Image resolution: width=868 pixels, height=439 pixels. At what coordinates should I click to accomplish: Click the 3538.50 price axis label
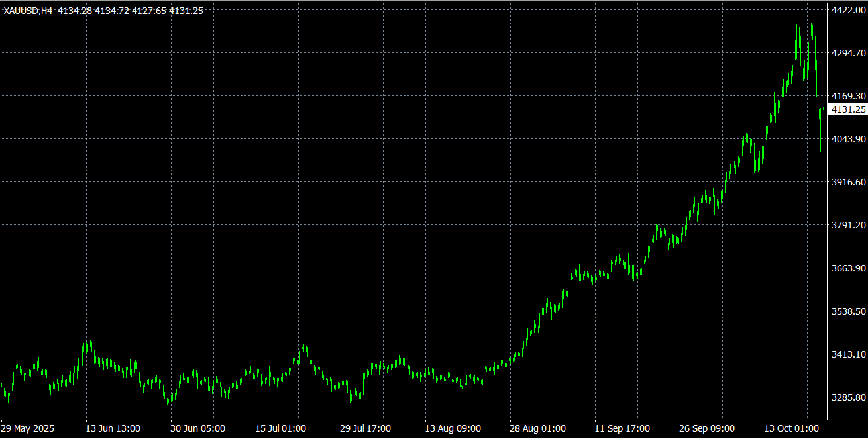(x=848, y=311)
